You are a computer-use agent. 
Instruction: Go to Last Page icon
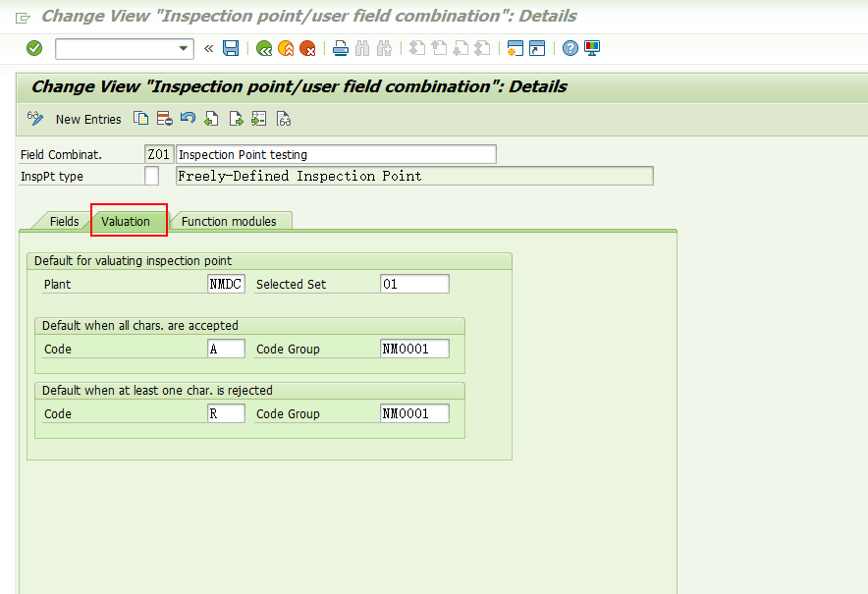482,49
